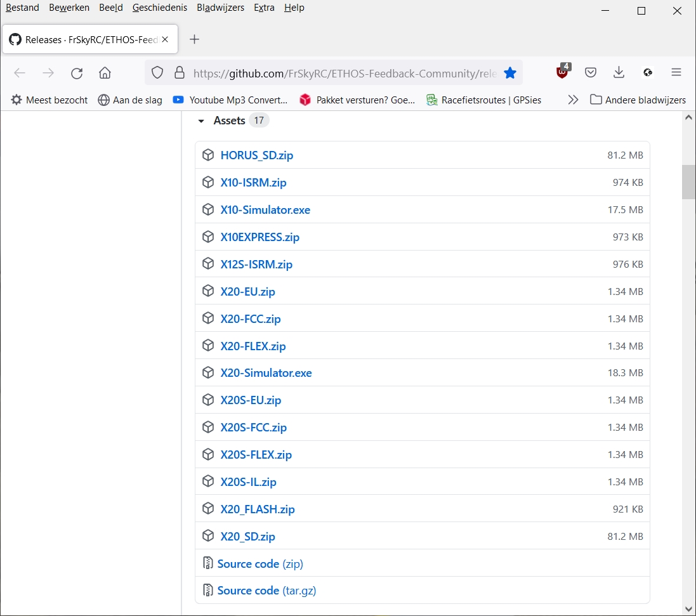Download X20S-IL.zip
Viewport: 696px width, 616px height.
pyautogui.click(x=248, y=482)
